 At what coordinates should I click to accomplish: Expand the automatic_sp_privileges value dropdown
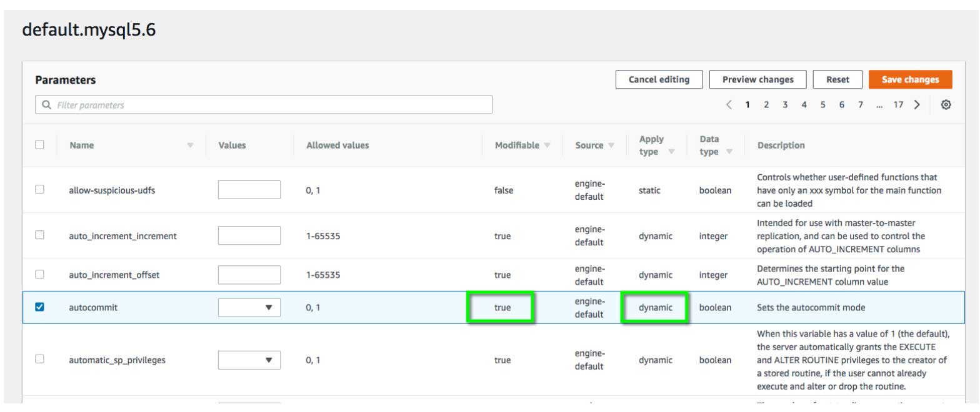pos(249,360)
